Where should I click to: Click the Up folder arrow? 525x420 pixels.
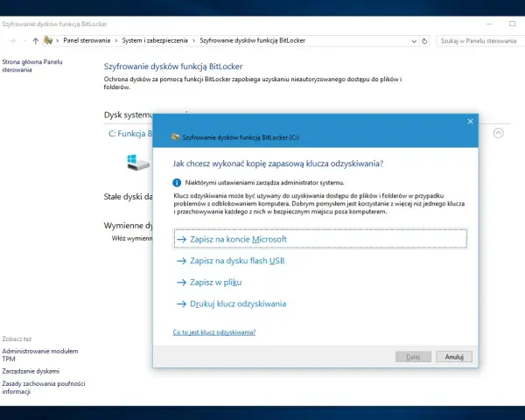pyautogui.click(x=36, y=41)
